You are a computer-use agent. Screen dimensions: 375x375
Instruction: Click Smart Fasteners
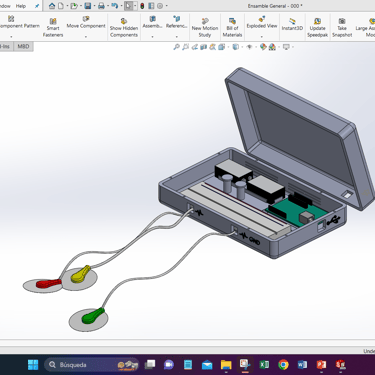(53, 28)
